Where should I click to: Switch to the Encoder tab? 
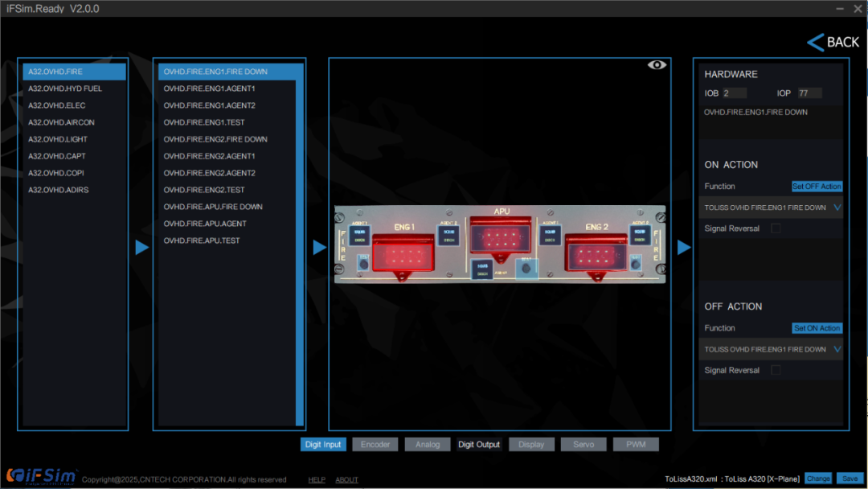375,444
